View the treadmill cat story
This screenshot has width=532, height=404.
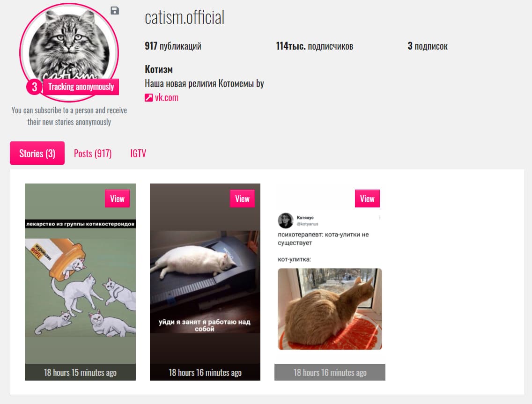click(x=242, y=199)
